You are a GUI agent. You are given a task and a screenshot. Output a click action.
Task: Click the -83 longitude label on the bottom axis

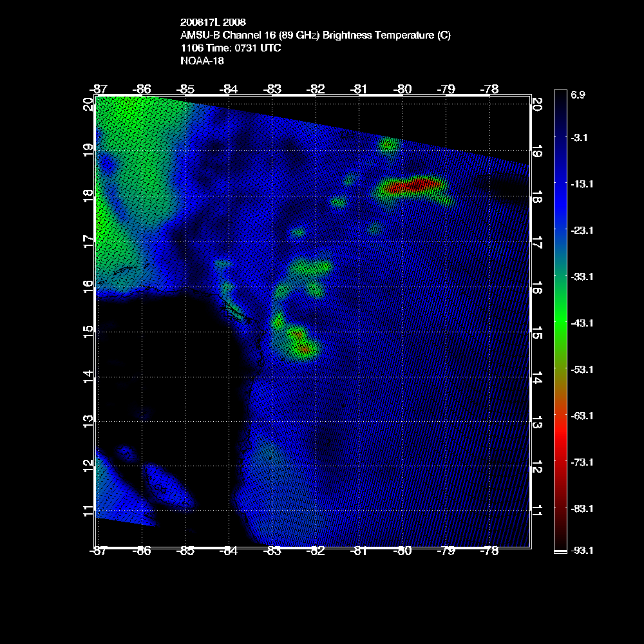pos(272,551)
